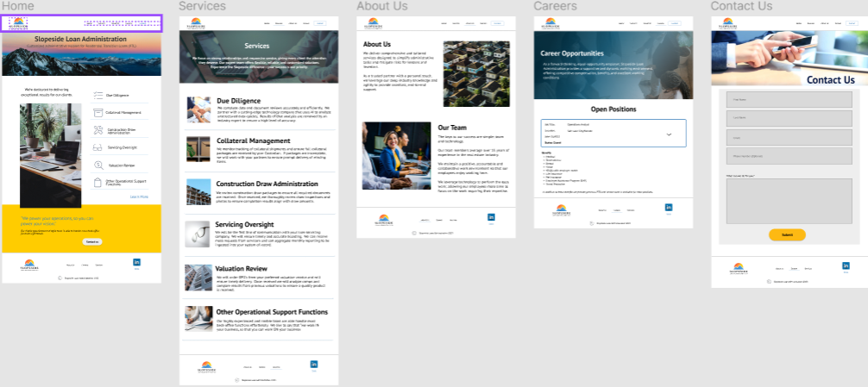Click the First Name input field
This screenshot has height=387, width=868.
click(789, 100)
